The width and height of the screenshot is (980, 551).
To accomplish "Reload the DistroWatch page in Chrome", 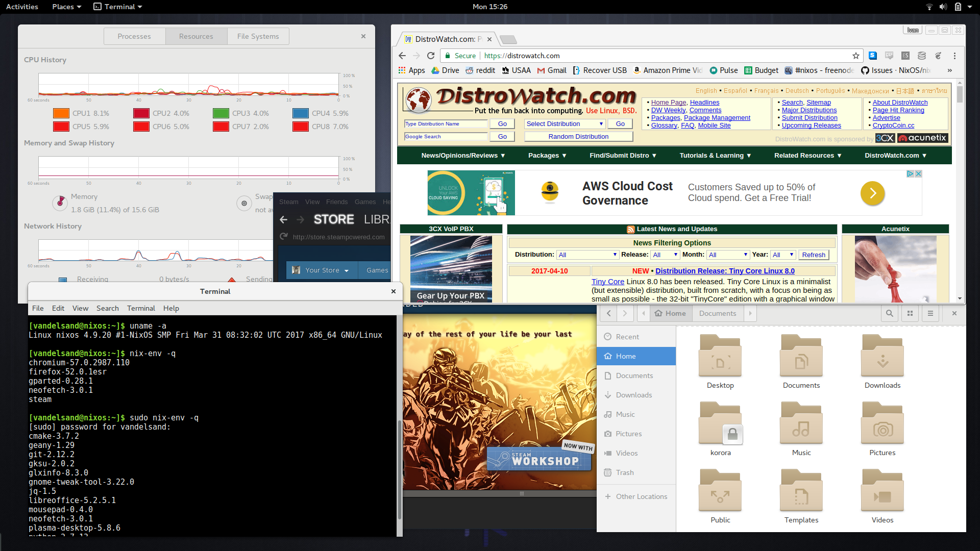I will tap(431, 56).
